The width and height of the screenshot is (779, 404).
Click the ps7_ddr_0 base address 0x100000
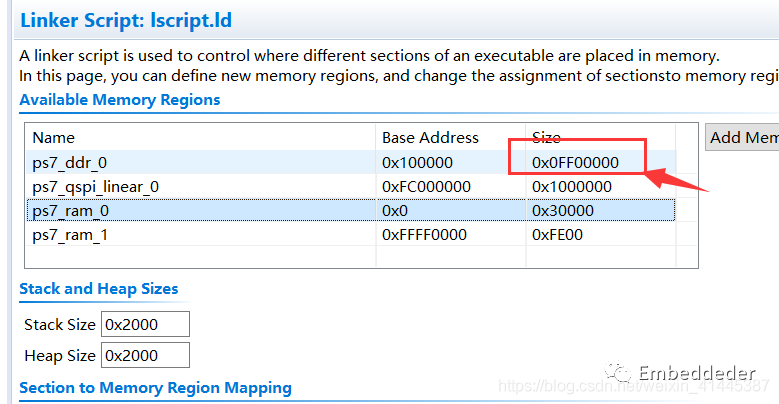(417, 162)
